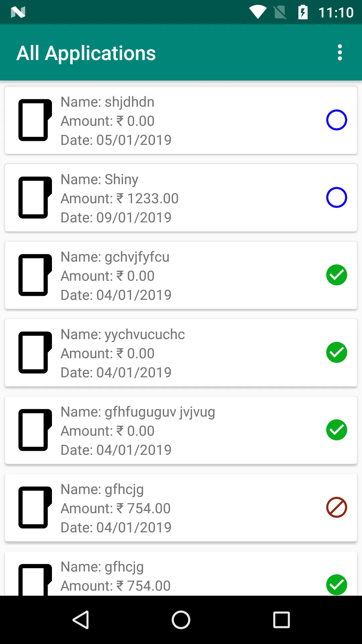
Task: Tap the document icon beside shjdhdn
Action: click(x=35, y=120)
